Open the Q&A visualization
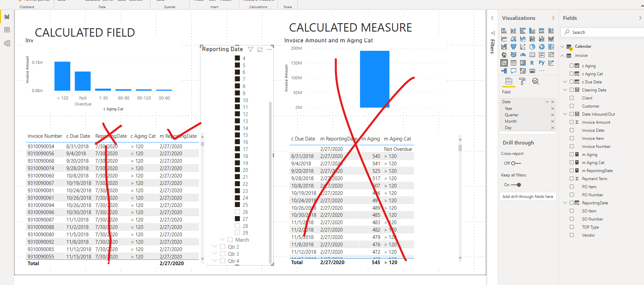 pyautogui.click(x=514, y=71)
